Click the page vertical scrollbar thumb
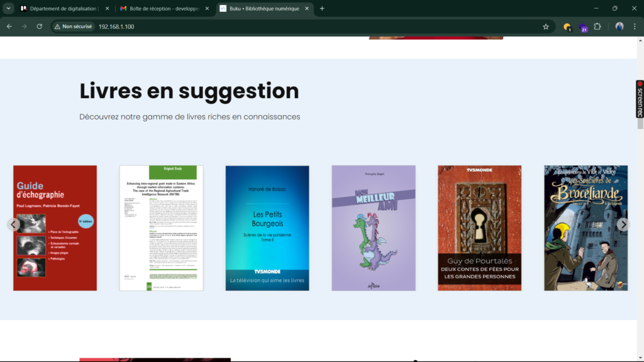This screenshot has width=644, height=362. pos(640,123)
